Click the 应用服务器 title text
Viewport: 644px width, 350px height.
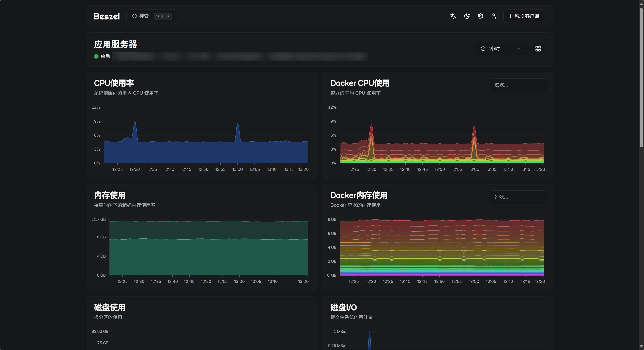[x=115, y=44]
